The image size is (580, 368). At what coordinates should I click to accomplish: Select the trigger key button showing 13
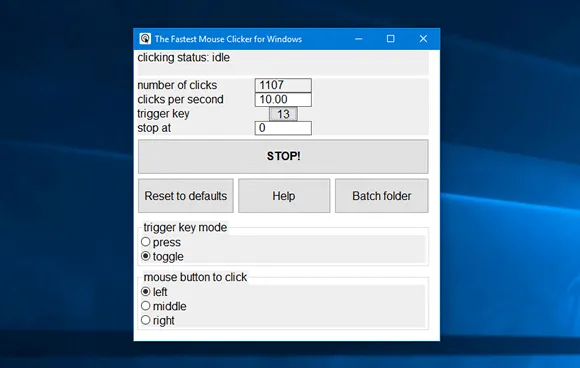[x=283, y=114]
